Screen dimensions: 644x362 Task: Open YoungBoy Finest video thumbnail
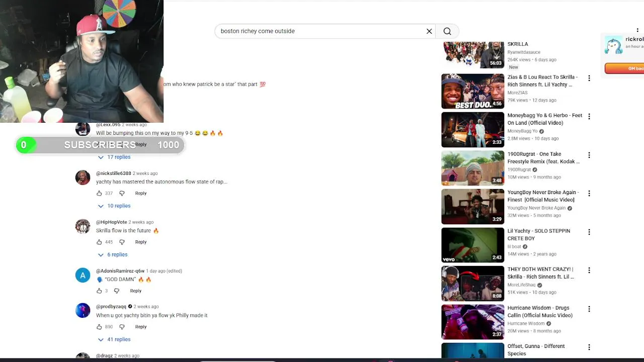click(x=472, y=207)
